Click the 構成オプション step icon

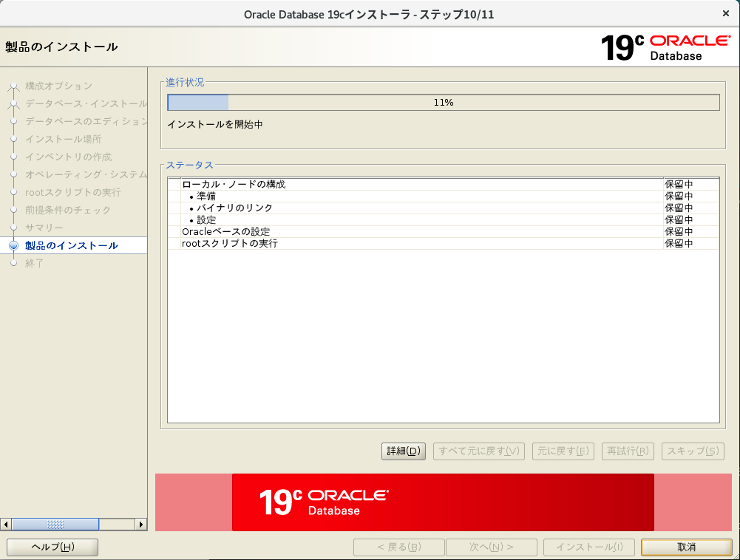13,86
